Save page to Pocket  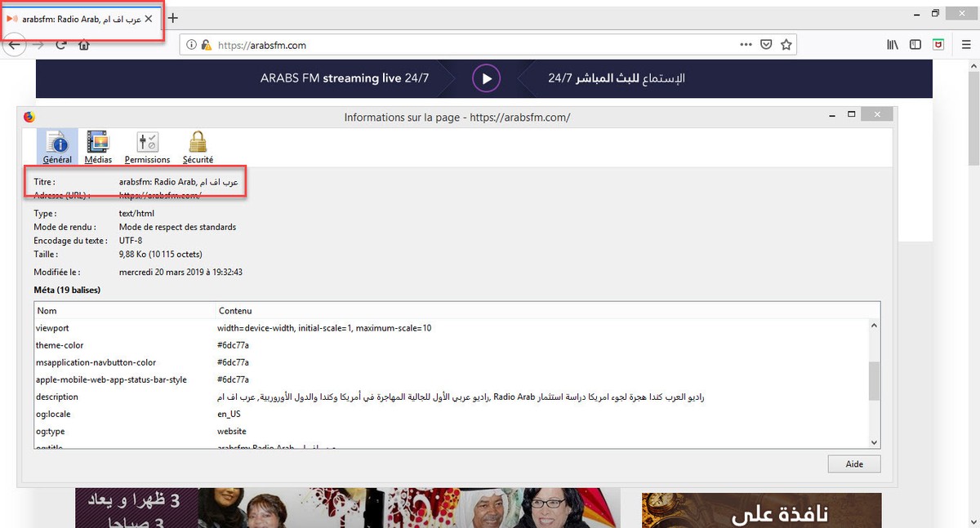coord(766,45)
